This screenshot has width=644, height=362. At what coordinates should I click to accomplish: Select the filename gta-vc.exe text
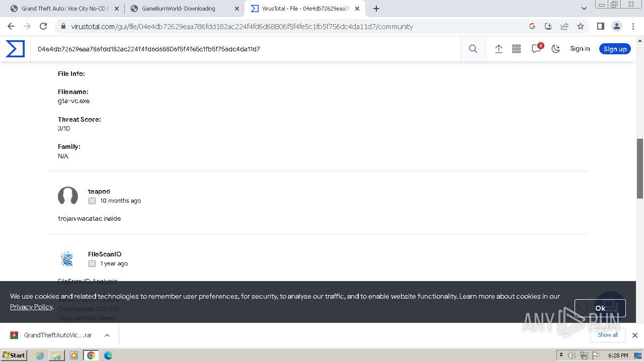click(x=74, y=101)
